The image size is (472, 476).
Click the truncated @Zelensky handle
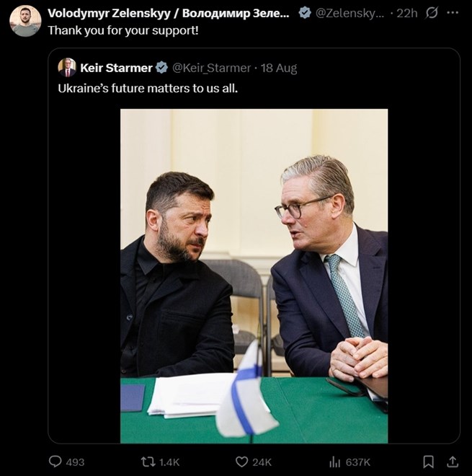point(350,13)
